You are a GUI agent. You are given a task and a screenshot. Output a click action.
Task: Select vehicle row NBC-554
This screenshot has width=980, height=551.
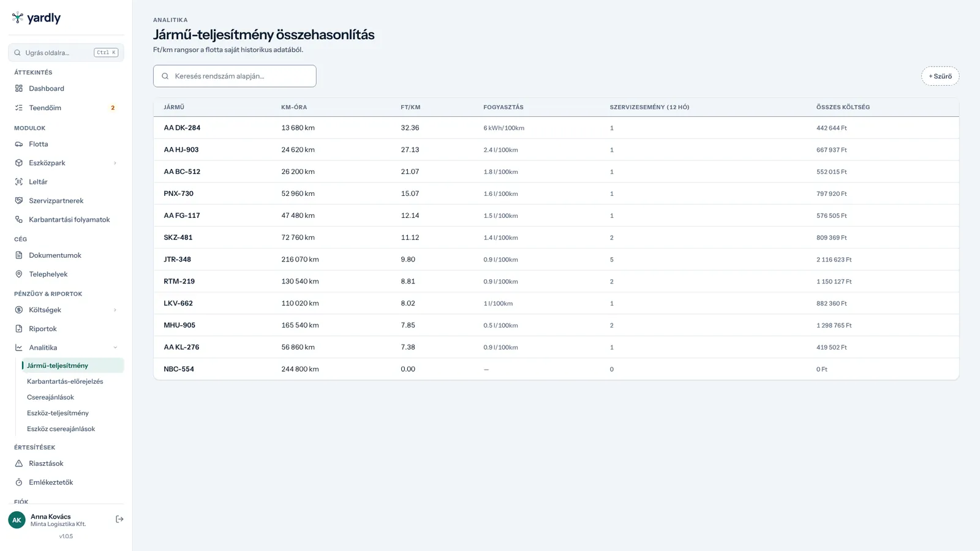[x=556, y=369]
